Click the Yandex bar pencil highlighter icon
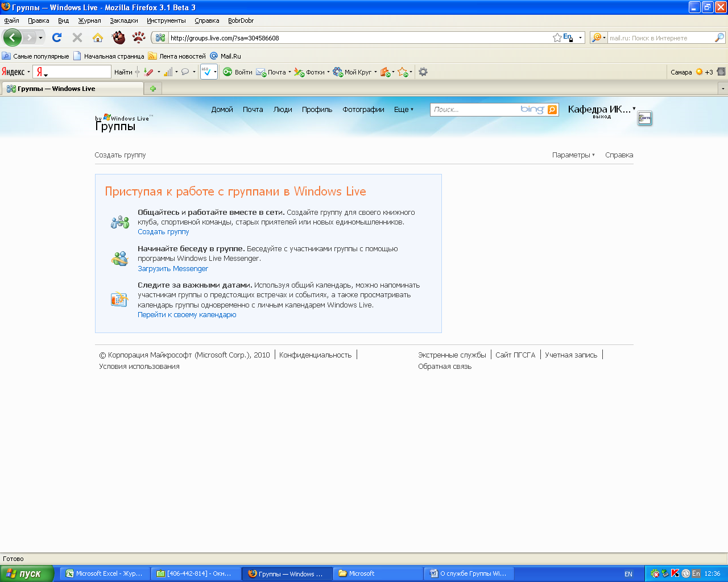728x582 pixels. point(148,72)
